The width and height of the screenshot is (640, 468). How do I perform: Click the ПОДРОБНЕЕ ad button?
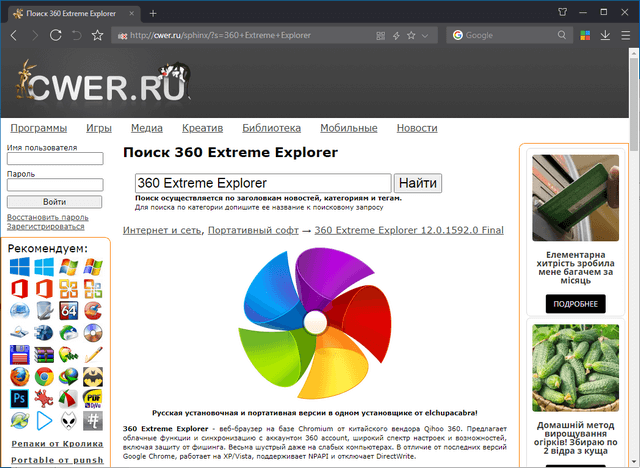[576, 304]
